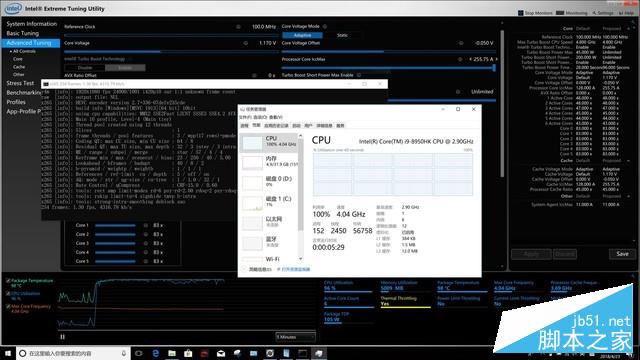Select Memory item in Task Manager sidebar

pos(269,162)
